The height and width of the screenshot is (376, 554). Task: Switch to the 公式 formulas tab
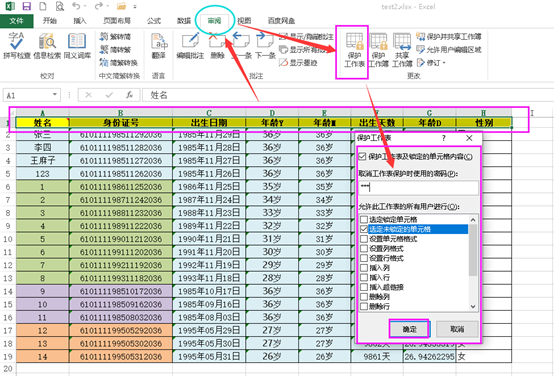point(154,21)
